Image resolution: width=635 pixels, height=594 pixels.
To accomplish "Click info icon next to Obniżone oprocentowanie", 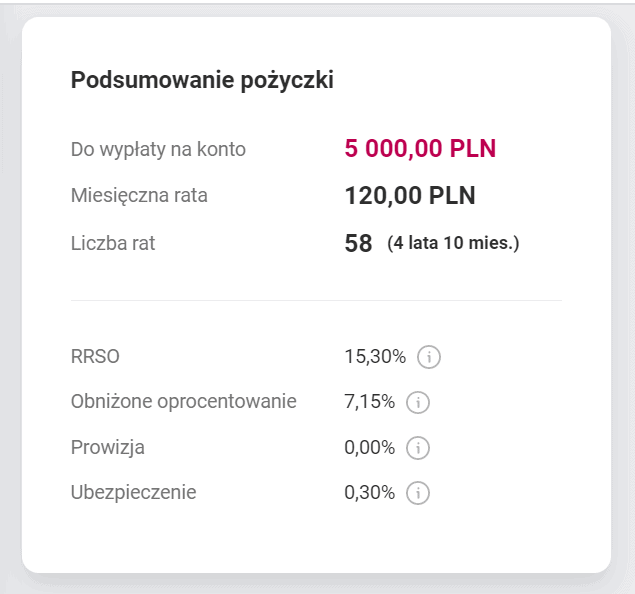I will click(418, 402).
